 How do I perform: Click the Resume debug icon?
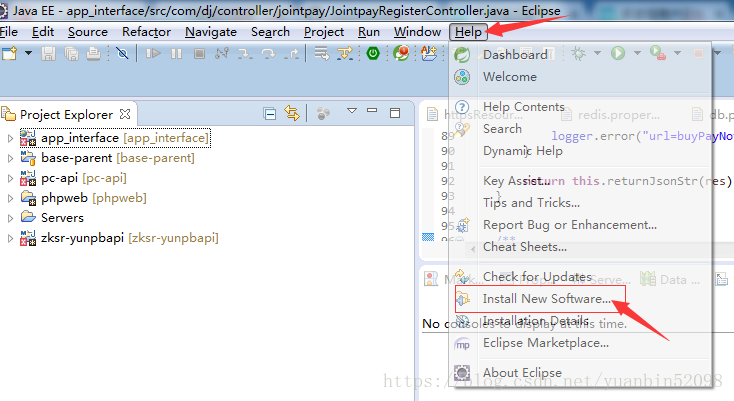pyautogui.click(x=153, y=54)
